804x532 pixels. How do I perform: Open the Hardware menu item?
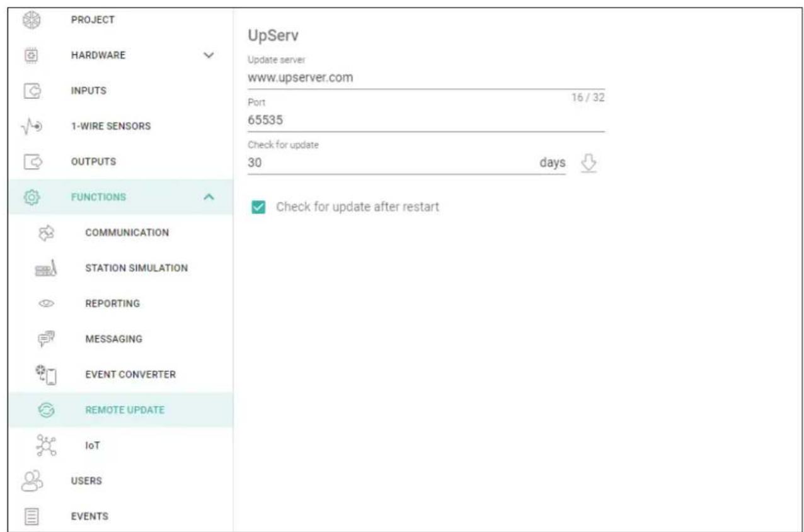click(99, 55)
